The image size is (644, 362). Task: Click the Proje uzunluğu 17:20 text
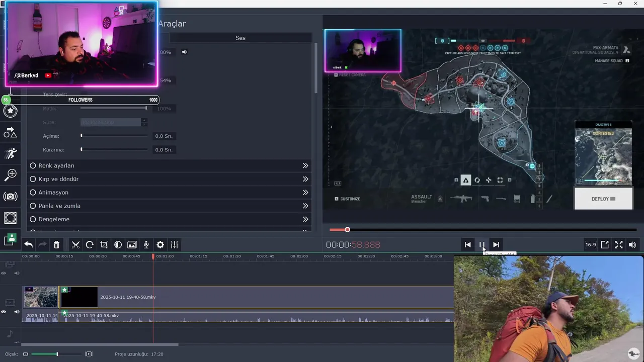(x=139, y=354)
